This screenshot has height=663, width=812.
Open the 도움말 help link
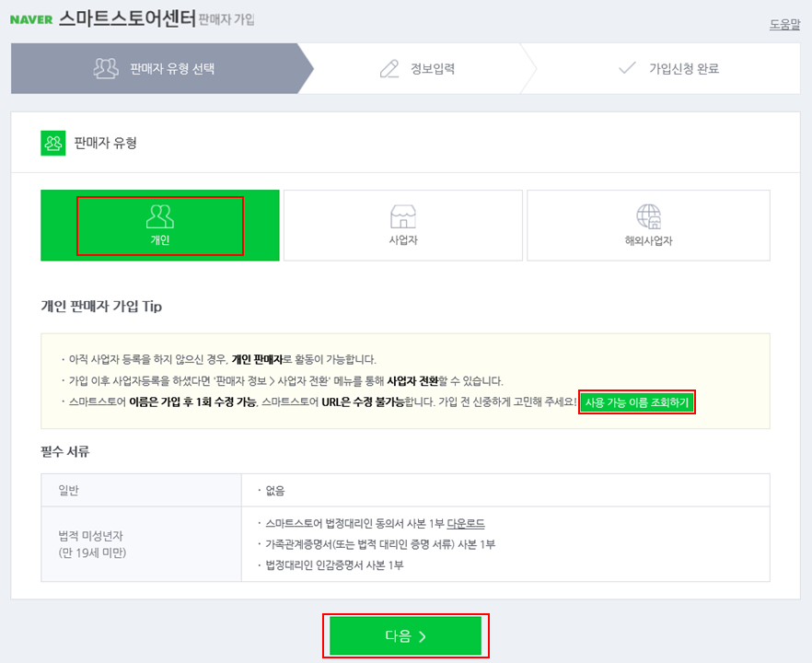pos(784,24)
